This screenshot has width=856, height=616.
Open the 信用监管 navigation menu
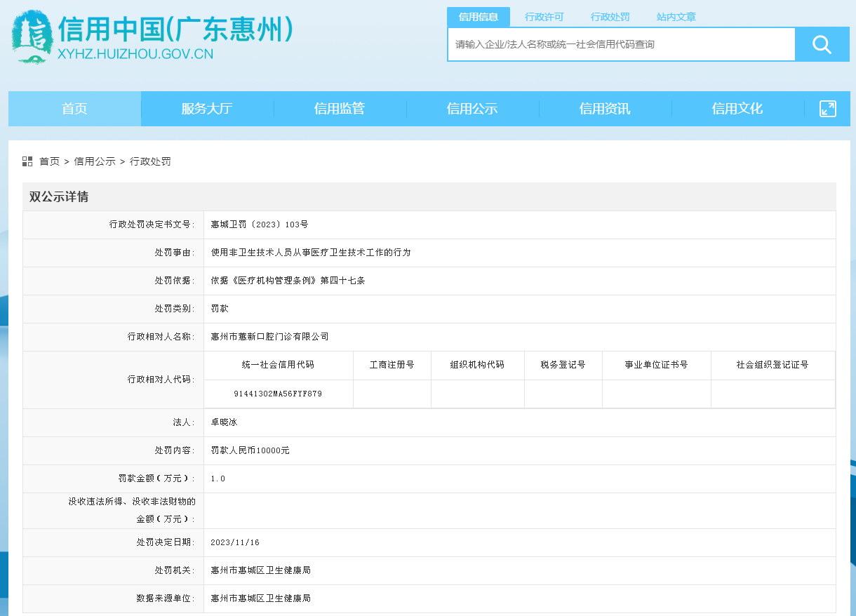(x=340, y=109)
